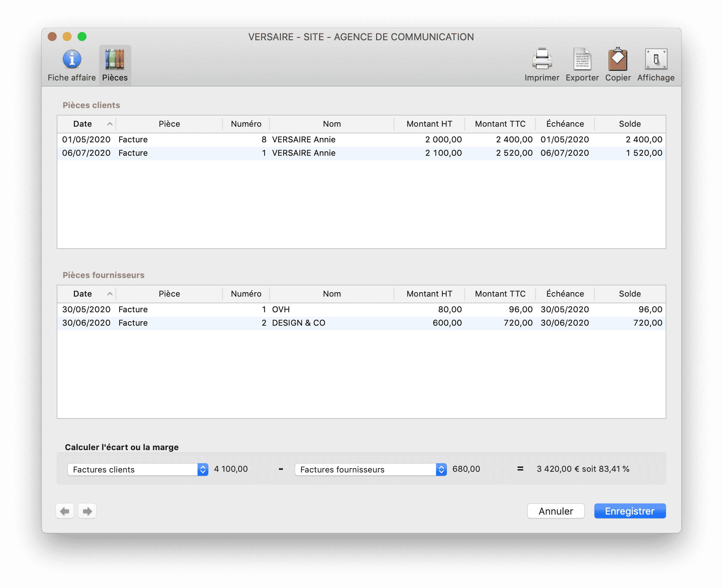Click the Imprimer printer icon
Viewport: 723px width, 588px height.
click(x=542, y=60)
